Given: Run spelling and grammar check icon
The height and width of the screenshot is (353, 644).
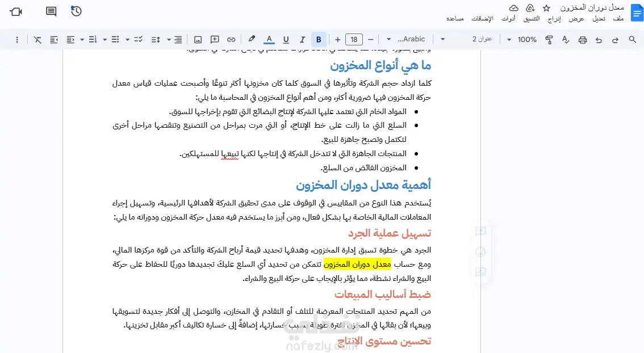Looking at the screenshot, I should coord(566,39).
